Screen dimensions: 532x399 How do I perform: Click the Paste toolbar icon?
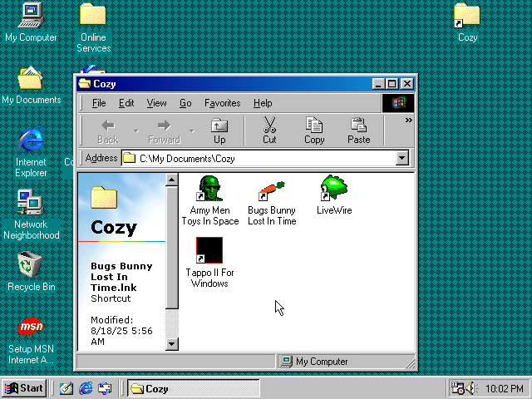click(358, 131)
